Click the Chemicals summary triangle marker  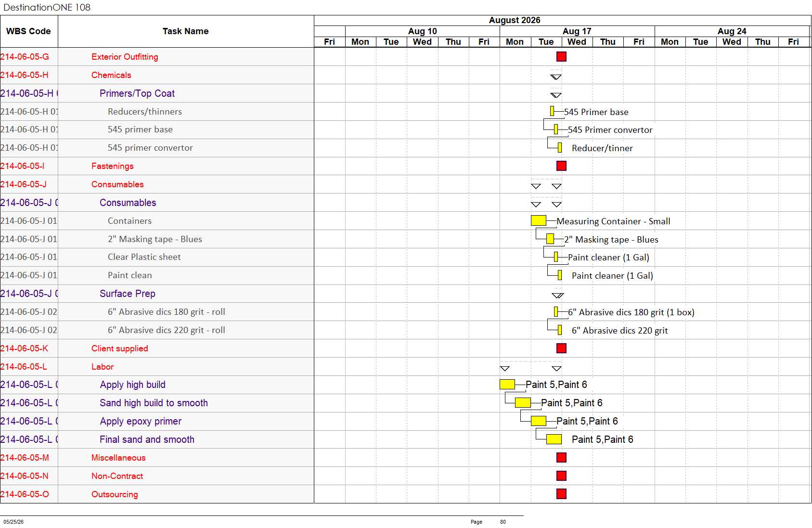[x=556, y=77]
